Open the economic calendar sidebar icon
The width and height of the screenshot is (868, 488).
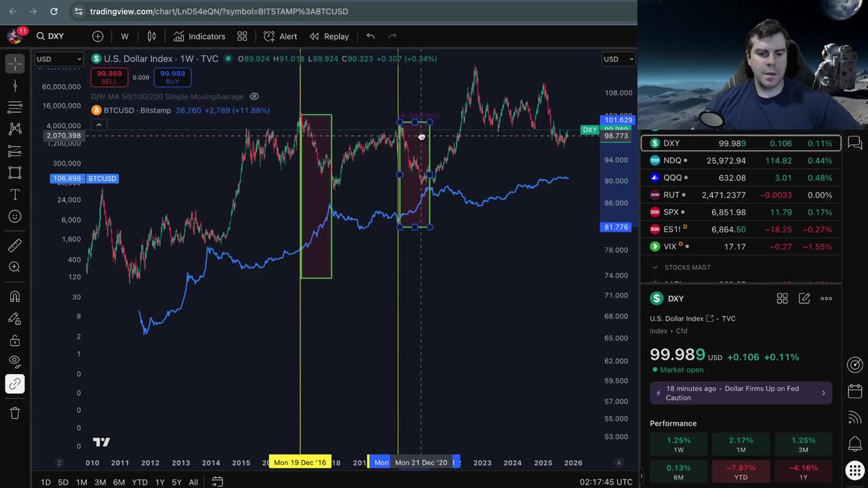855,392
